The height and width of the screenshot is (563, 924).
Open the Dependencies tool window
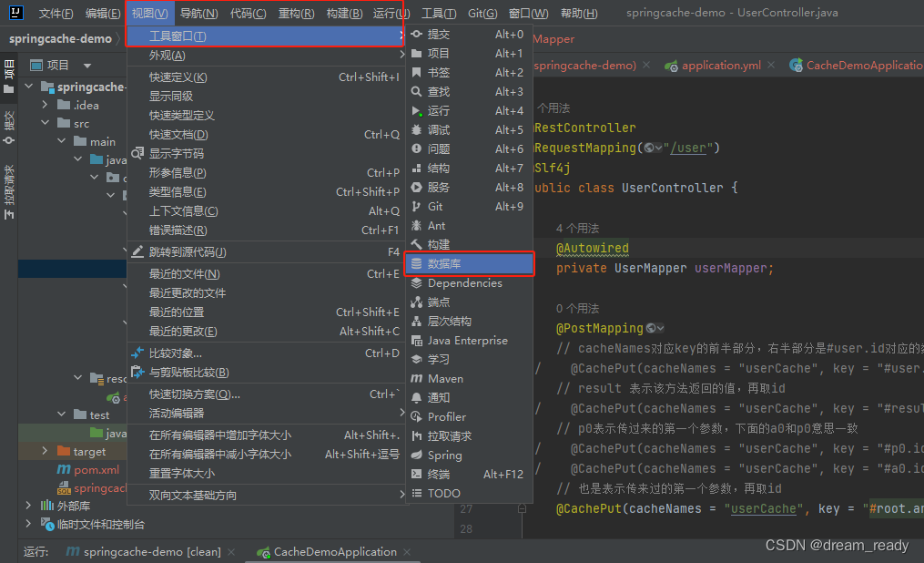tap(469, 283)
